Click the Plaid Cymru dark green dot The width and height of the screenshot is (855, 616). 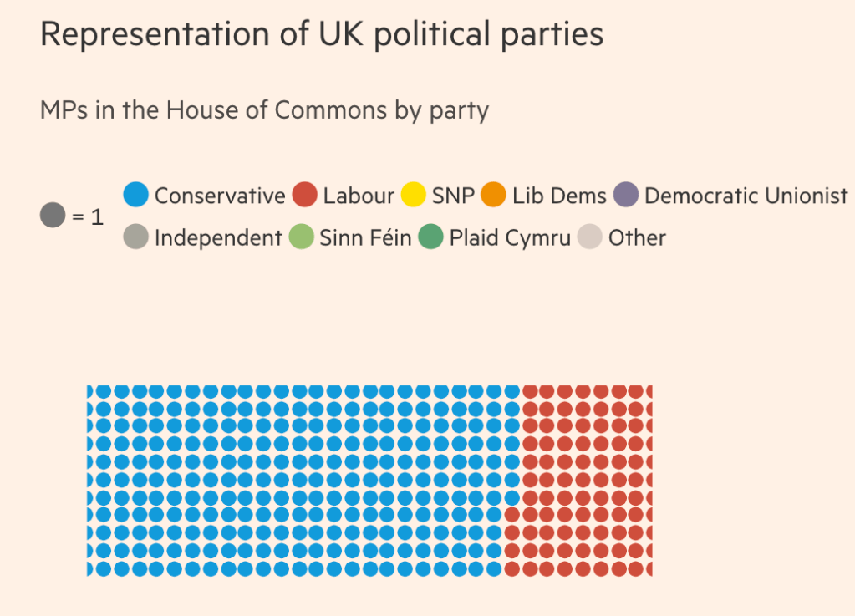click(431, 237)
